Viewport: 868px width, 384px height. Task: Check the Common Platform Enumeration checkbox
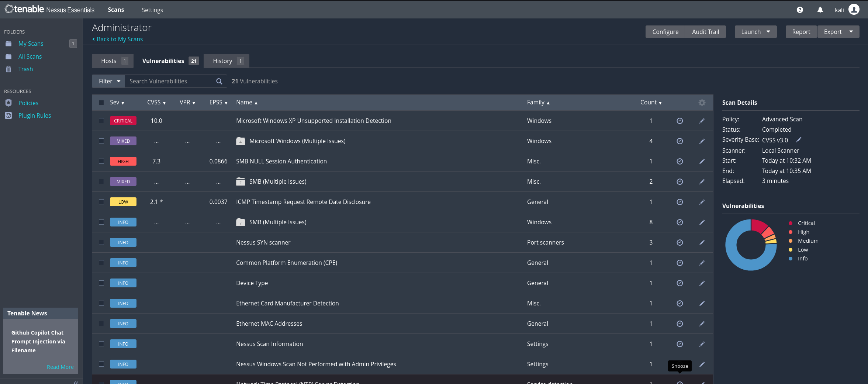tap(101, 263)
